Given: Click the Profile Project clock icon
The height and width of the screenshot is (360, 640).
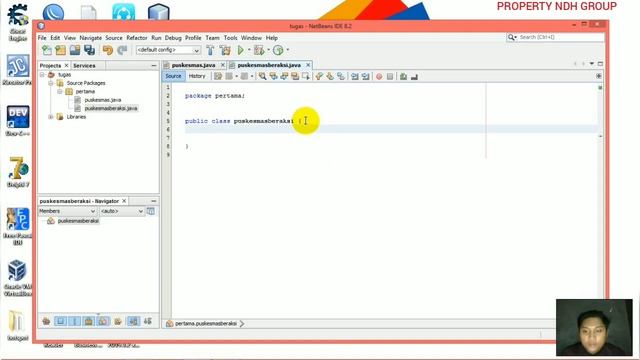Looking at the screenshot, I should click(x=278, y=50).
